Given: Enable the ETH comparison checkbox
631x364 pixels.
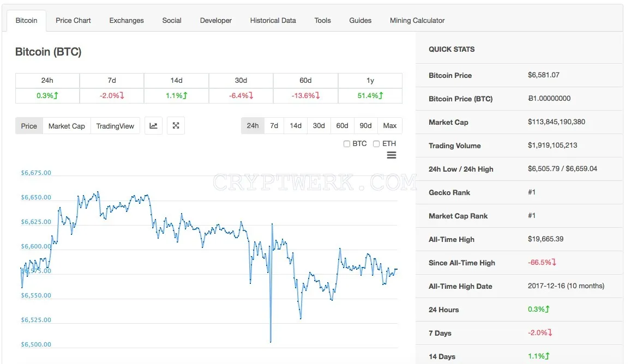Looking at the screenshot, I should [376, 144].
